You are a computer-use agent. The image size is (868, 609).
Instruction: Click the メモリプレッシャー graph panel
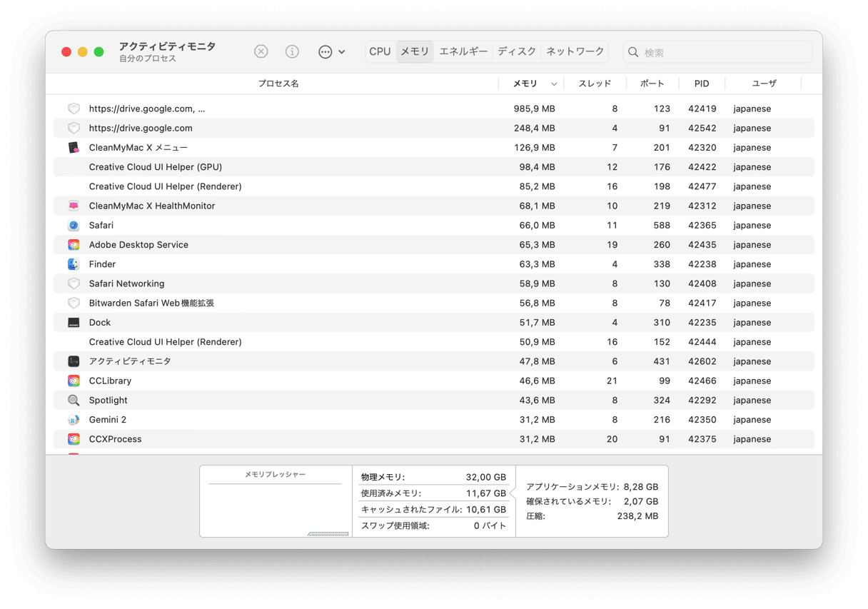click(276, 501)
